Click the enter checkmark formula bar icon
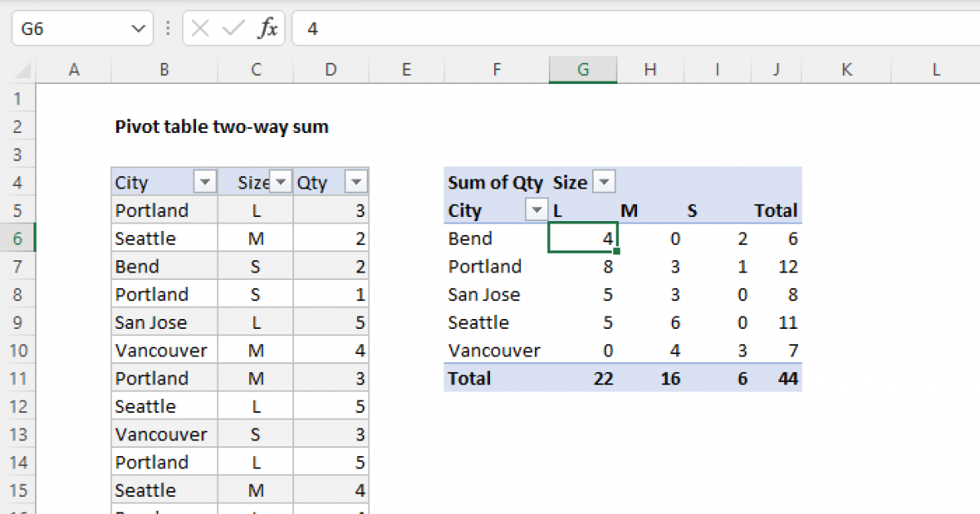Image resolution: width=980 pixels, height=514 pixels. tap(234, 29)
